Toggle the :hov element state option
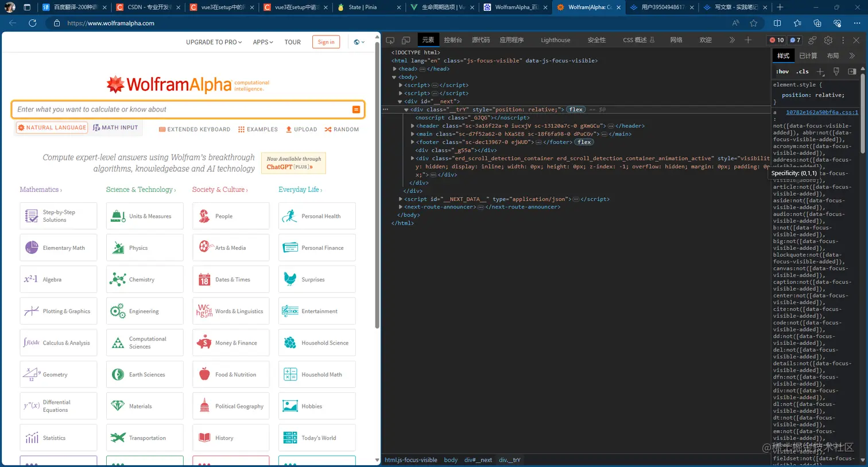The width and height of the screenshot is (868, 467). (x=782, y=71)
